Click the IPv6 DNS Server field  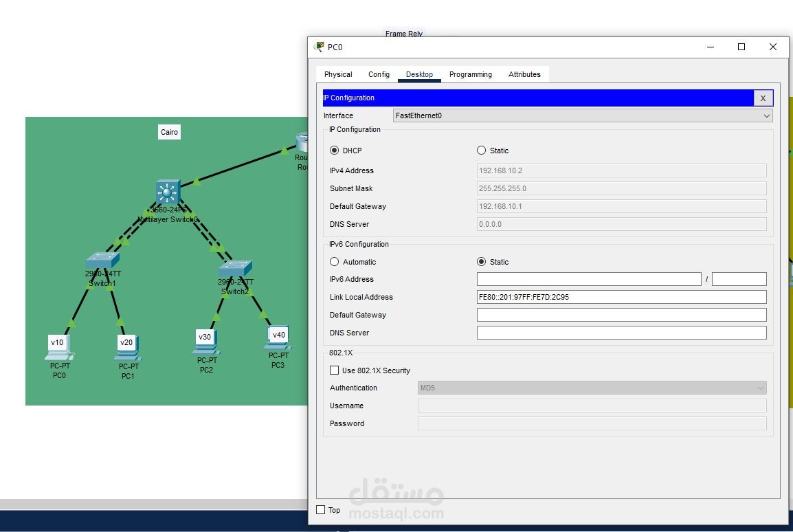622,333
